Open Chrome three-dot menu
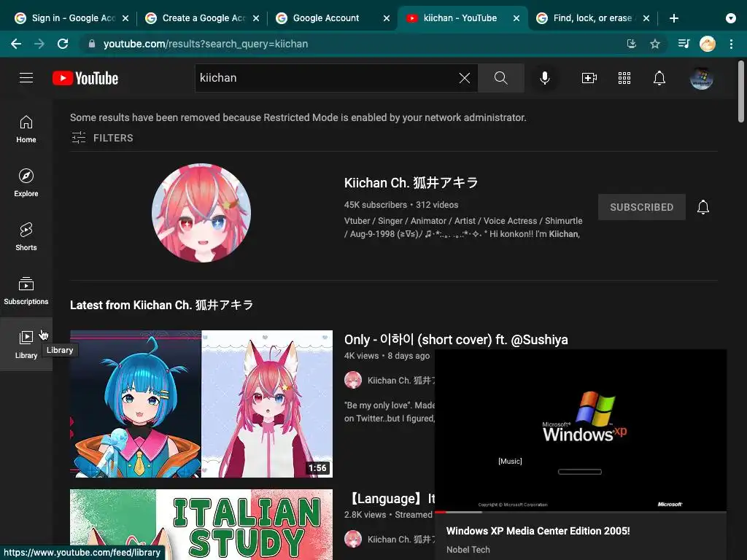The height and width of the screenshot is (560, 747). [731, 44]
